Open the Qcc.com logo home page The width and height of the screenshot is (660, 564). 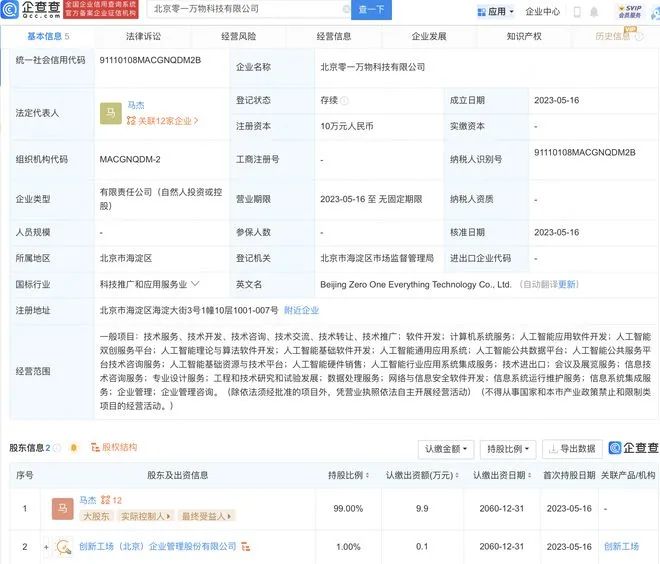coord(31,9)
